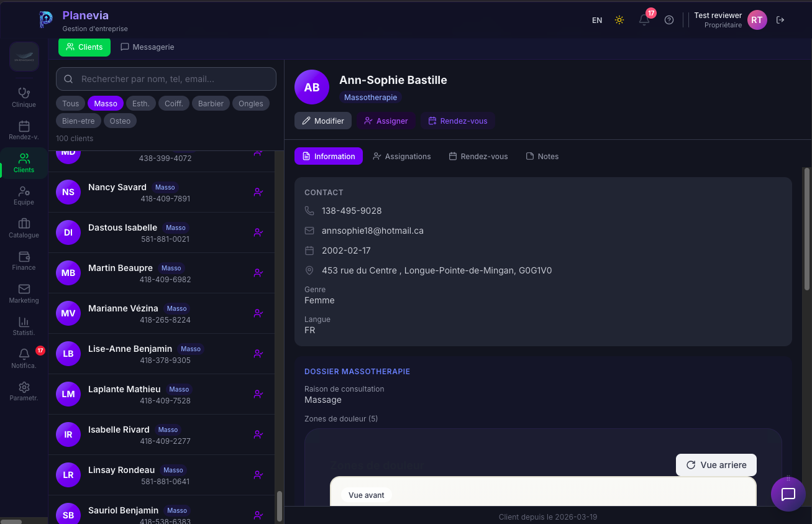Click the AB client avatar
The height and width of the screenshot is (524, 812).
(312, 87)
